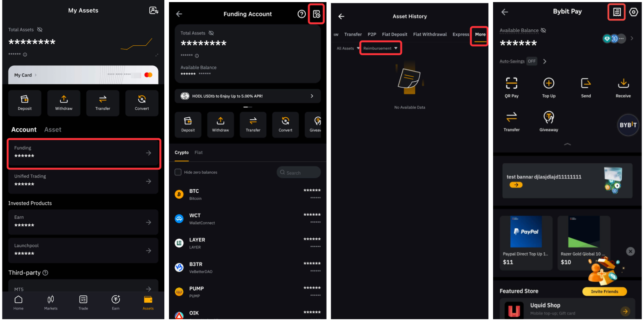Screen dimensions: 644x320
Task: Switch the Auto-Savings OFF toggle
Action: click(x=532, y=61)
